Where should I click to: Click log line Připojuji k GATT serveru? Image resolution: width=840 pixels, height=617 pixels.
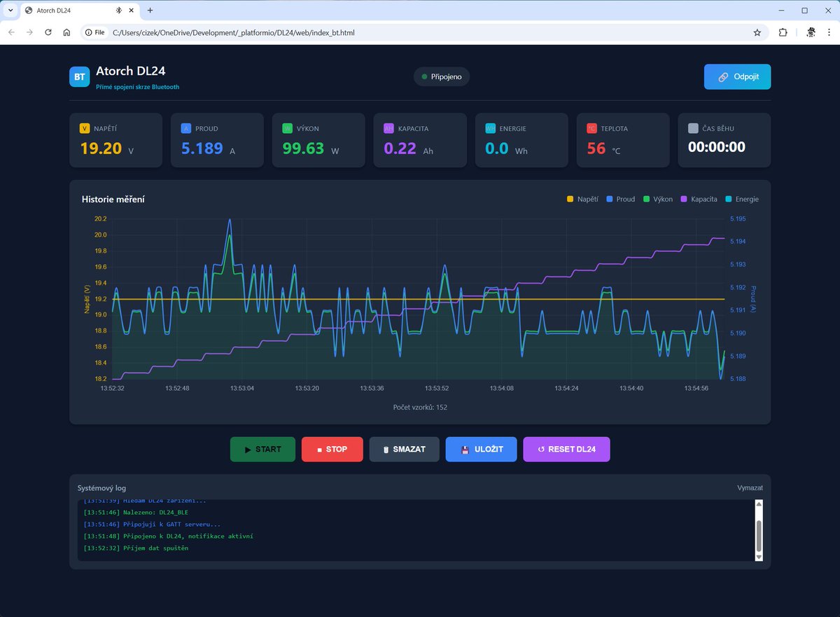152,525
